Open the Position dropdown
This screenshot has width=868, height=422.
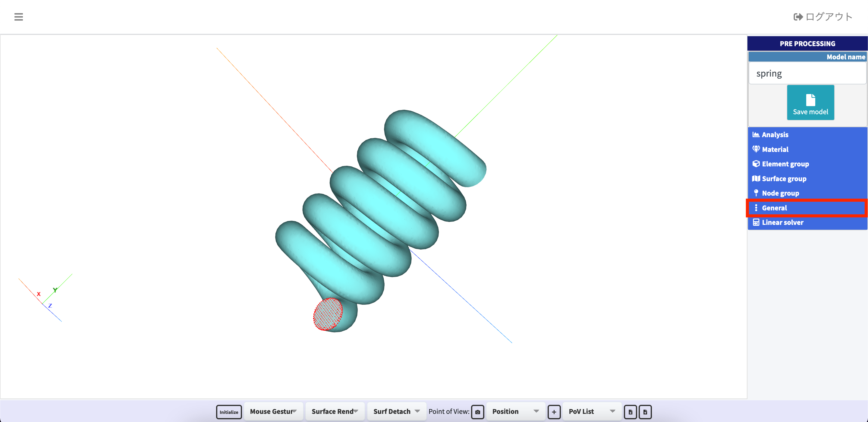click(515, 411)
